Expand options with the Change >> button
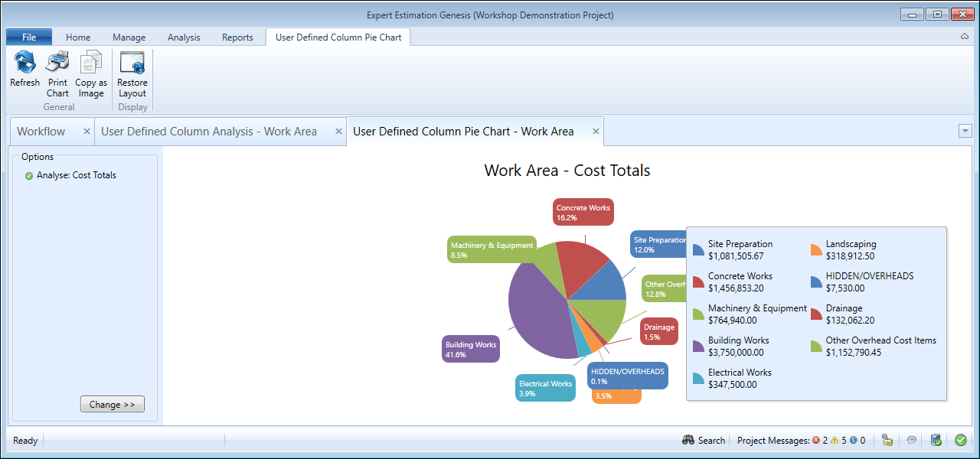980x459 pixels. pos(112,404)
